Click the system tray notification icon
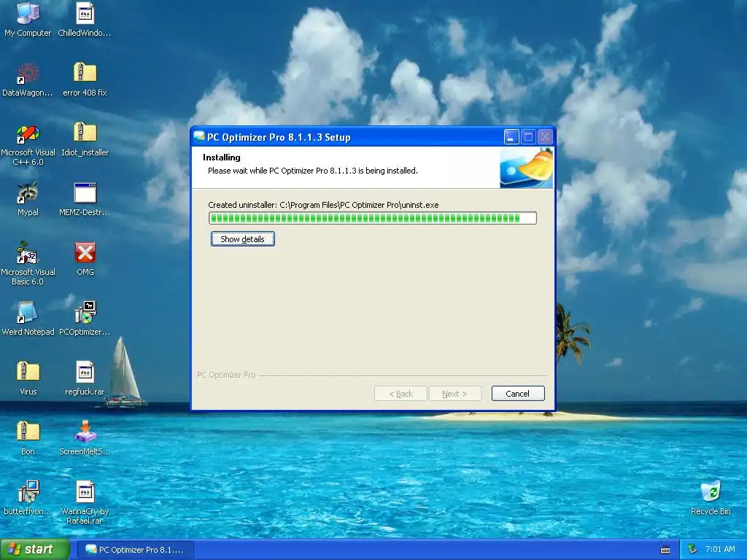 click(x=692, y=550)
